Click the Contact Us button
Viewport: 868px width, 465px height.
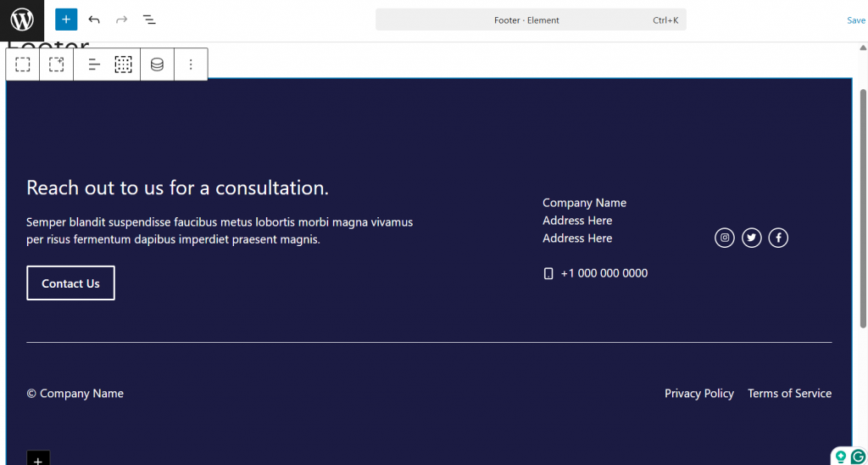[71, 283]
